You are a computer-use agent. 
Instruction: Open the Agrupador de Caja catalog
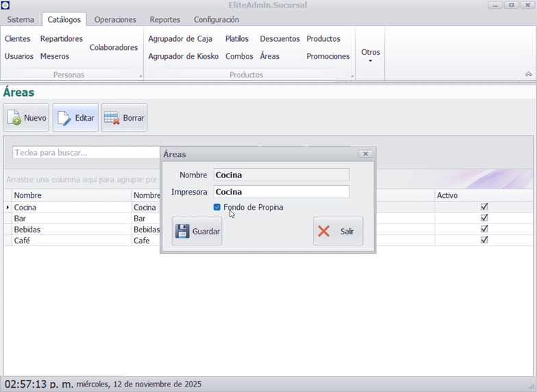point(180,38)
